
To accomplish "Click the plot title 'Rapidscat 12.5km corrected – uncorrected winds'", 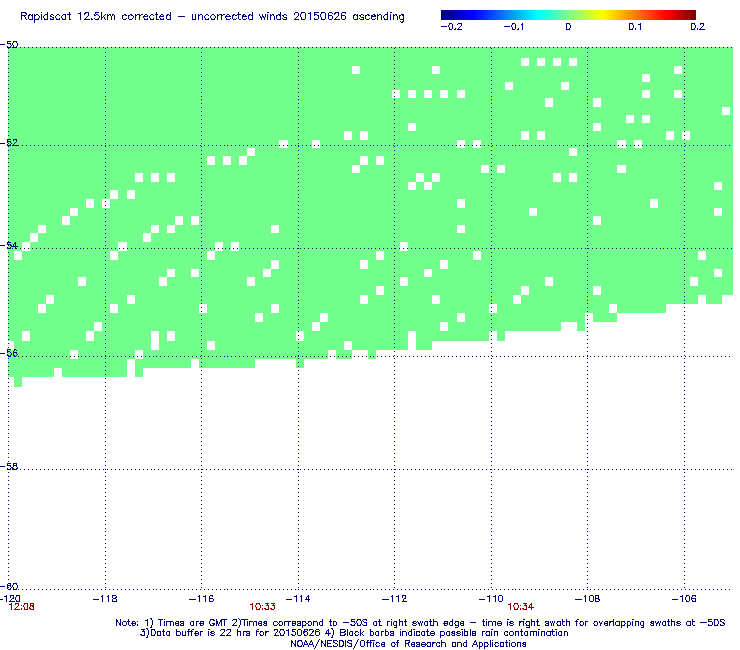I will [x=212, y=17].
